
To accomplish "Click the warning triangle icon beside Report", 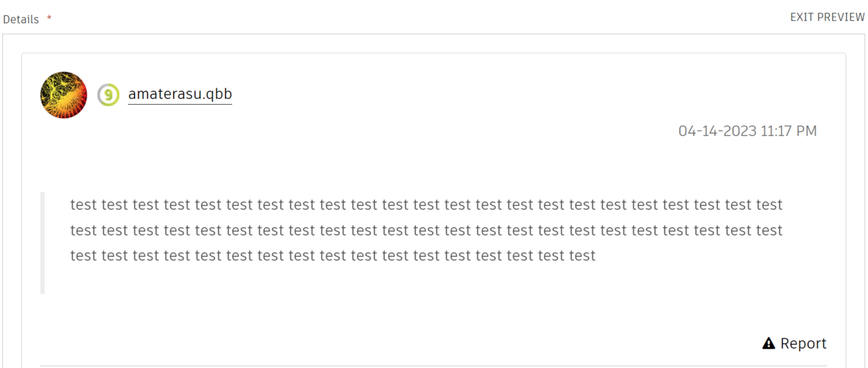I will (x=769, y=343).
